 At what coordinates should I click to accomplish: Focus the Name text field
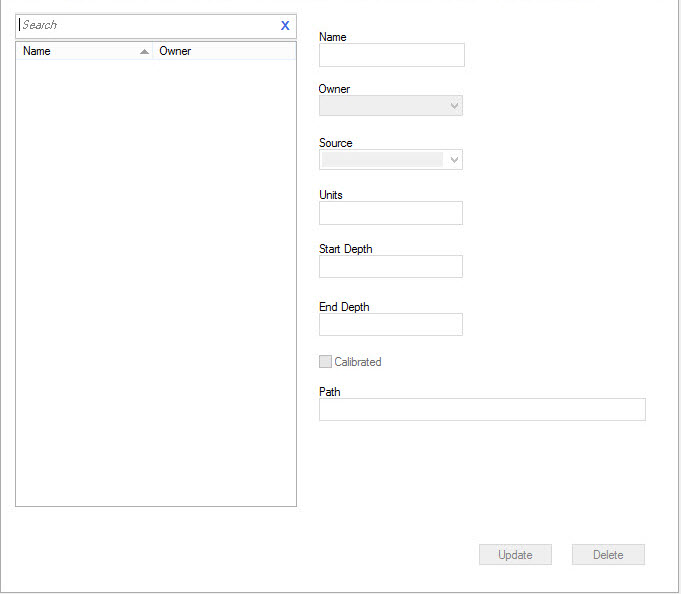tap(391, 55)
